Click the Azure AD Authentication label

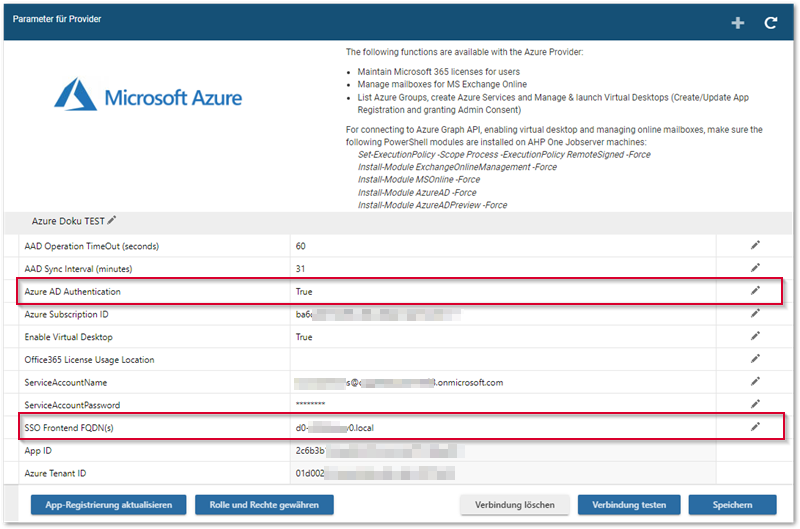pos(72,292)
